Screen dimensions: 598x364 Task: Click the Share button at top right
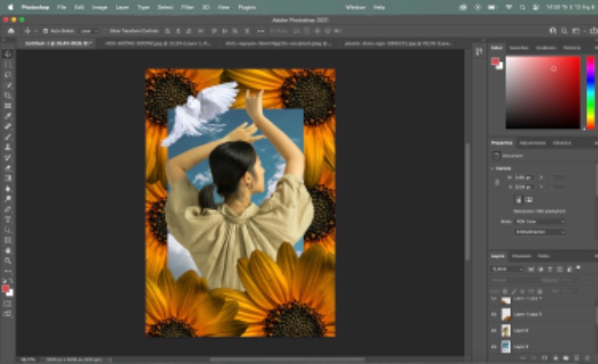click(x=594, y=31)
